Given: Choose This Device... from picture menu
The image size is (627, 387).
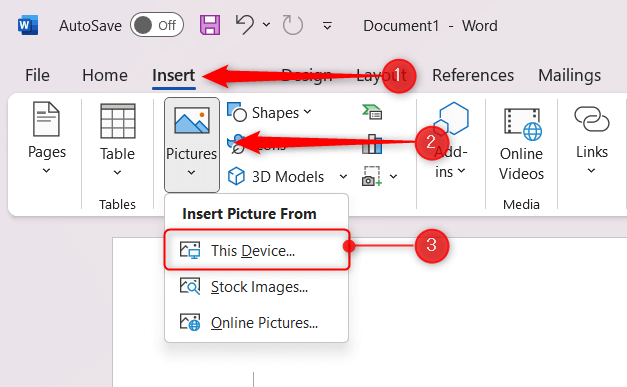Looking at the screenshot, I should click(257, 250).
